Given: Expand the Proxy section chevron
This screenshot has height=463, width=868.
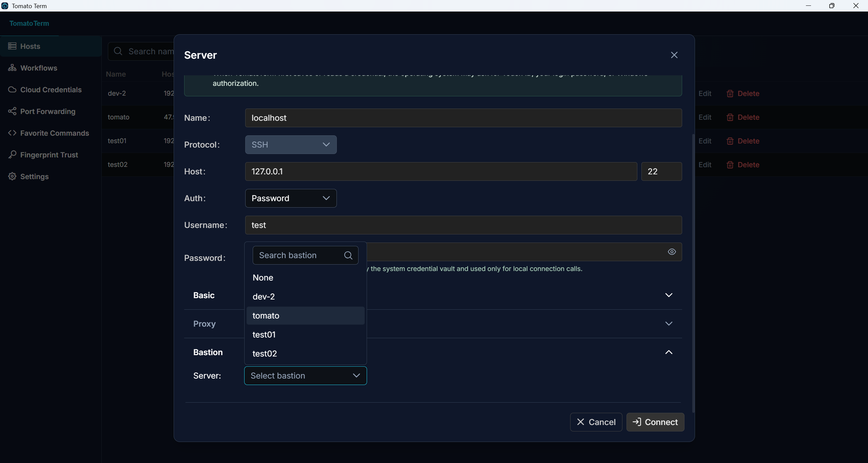Looking at the screenshot, I should click(x=669, y=324).
